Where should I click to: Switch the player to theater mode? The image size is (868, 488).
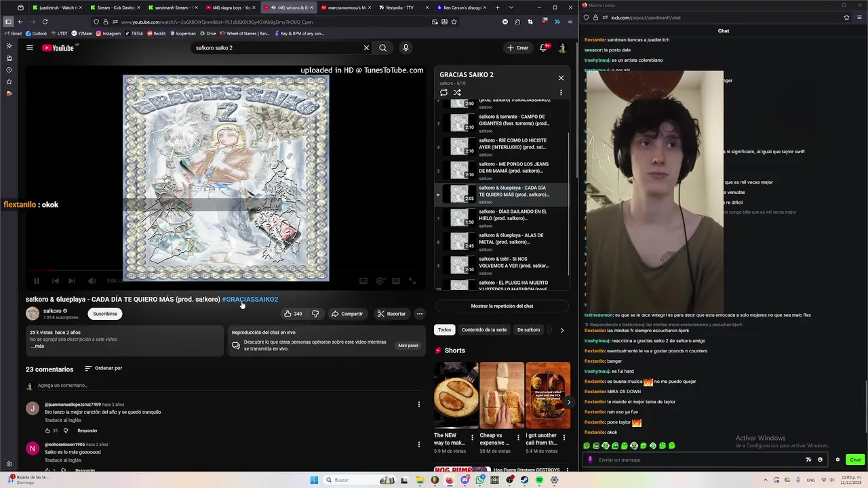click(396, 281)
